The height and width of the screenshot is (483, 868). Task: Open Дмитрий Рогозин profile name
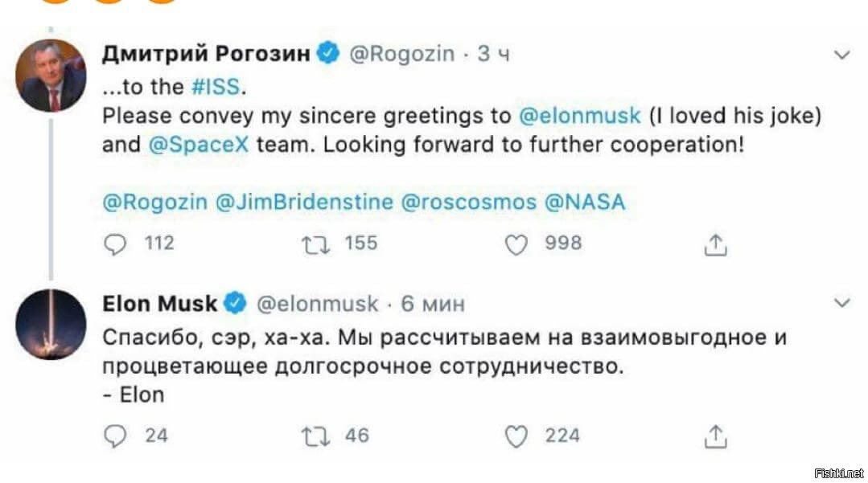[x=206, y=54]
